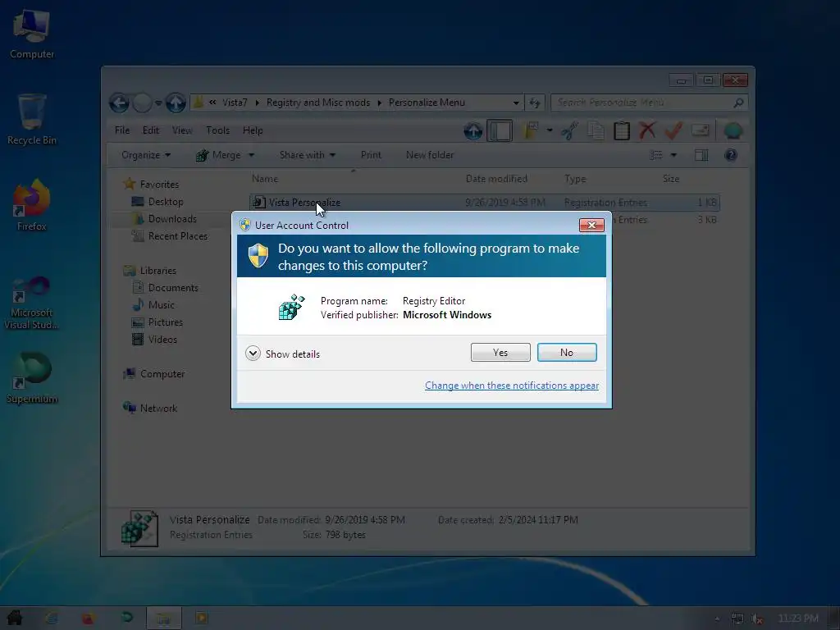Open dropdown arrow next to Merge
840x630 pixels.
point(251,155)
